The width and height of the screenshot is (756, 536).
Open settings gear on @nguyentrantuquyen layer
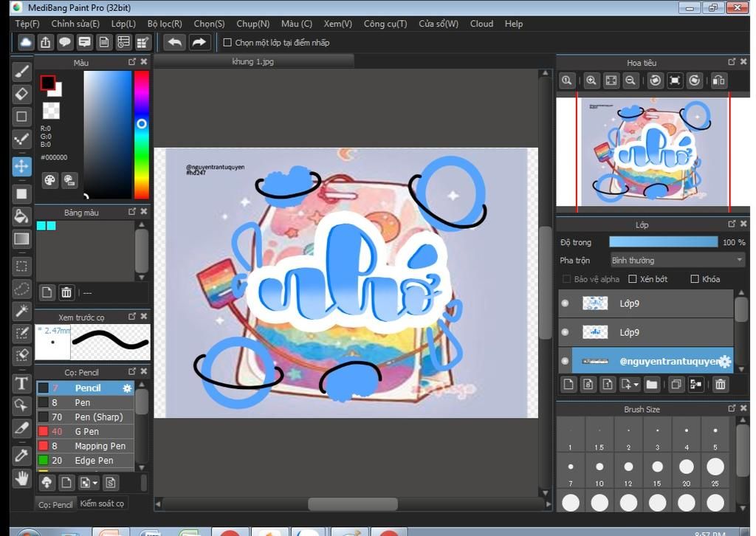725,362
